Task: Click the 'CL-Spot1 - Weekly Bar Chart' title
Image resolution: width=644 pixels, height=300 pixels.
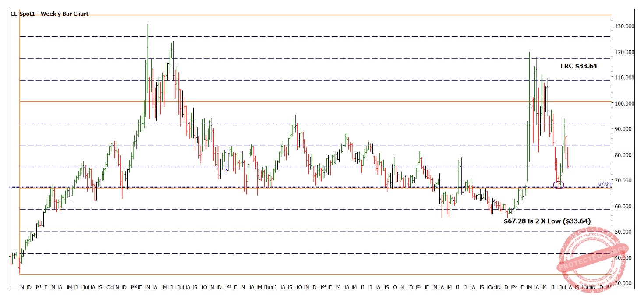Action: click(50, 14)
